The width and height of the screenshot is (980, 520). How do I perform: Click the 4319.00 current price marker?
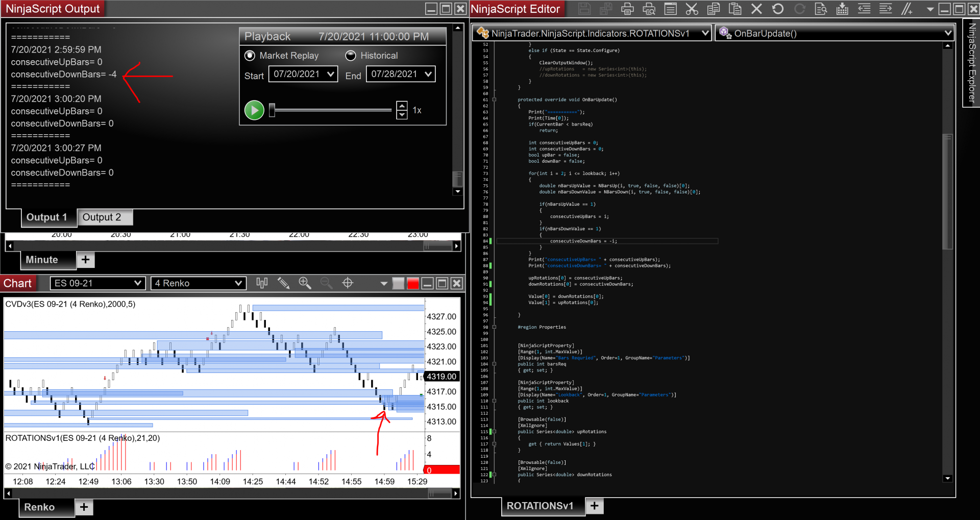click(442, 377)
